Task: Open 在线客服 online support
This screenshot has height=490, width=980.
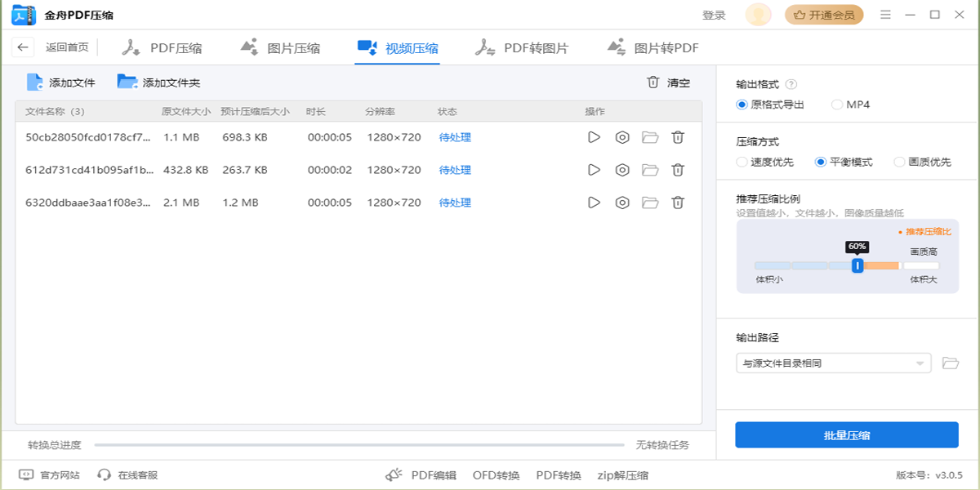Action: click(127, 474)
